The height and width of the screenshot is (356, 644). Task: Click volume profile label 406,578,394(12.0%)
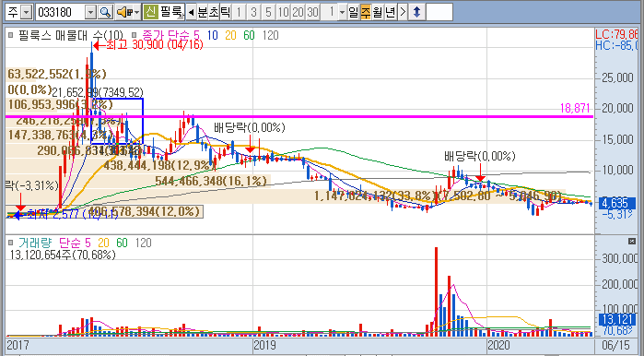point(144,211)
